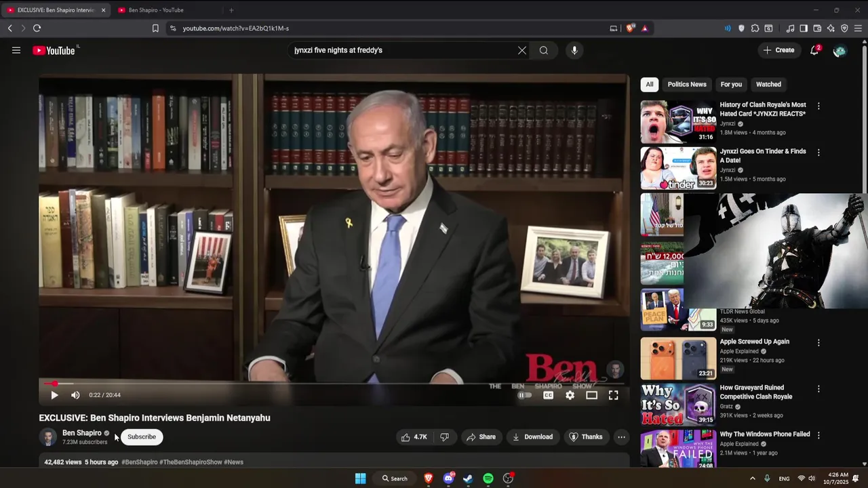Open the Brave VPN shield icon
868x488 pixels.
tap(844, 28)
